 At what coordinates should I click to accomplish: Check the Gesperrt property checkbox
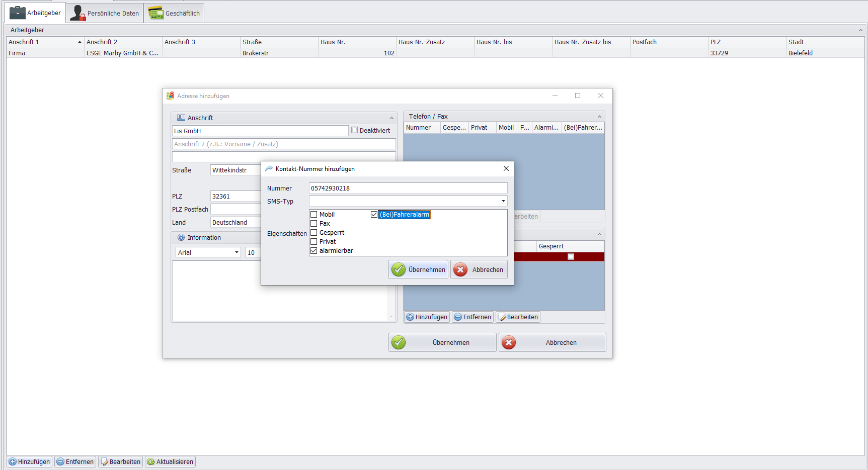(314, 233)
